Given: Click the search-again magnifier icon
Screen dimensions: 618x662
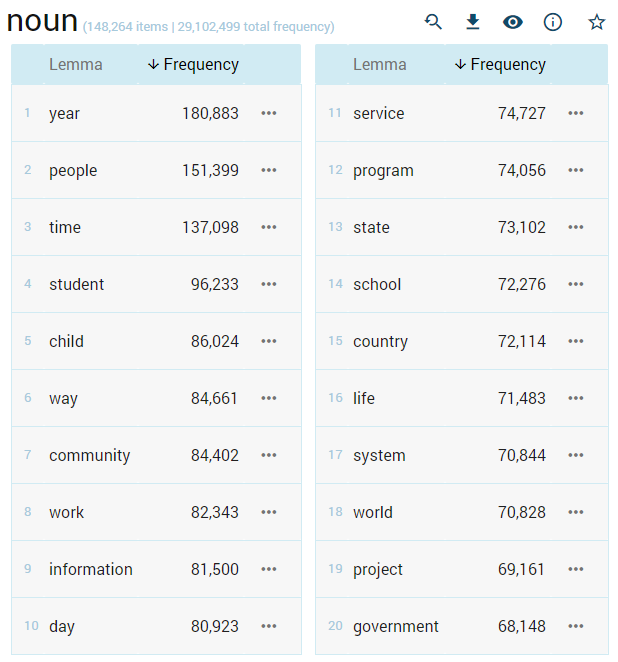Looking at the screenshot, I should pos(433,22).
